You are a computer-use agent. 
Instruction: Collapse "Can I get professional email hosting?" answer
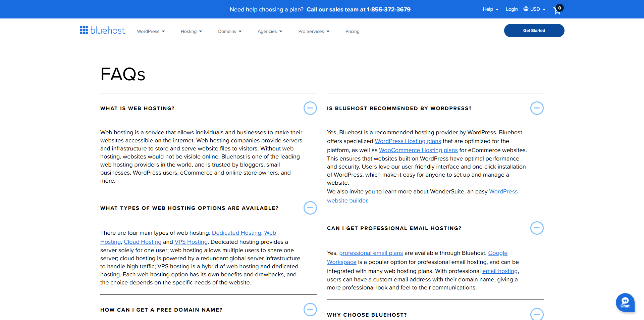pos(537,228)
